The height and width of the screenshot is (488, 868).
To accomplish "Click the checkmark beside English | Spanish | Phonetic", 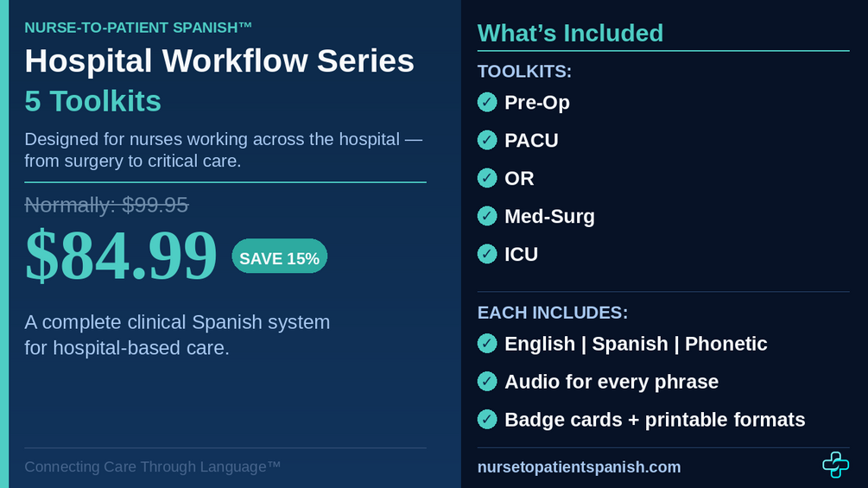I will 487,344.
